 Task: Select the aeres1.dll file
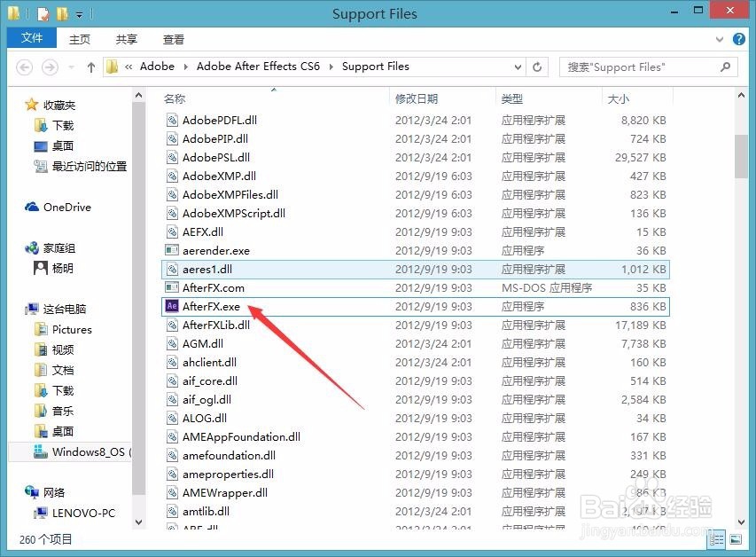tap(415, 270)
